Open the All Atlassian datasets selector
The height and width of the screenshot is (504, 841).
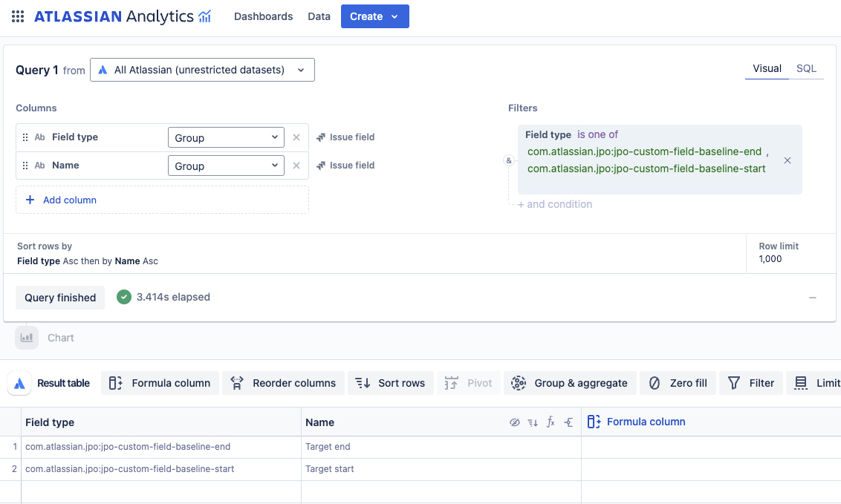202,69
